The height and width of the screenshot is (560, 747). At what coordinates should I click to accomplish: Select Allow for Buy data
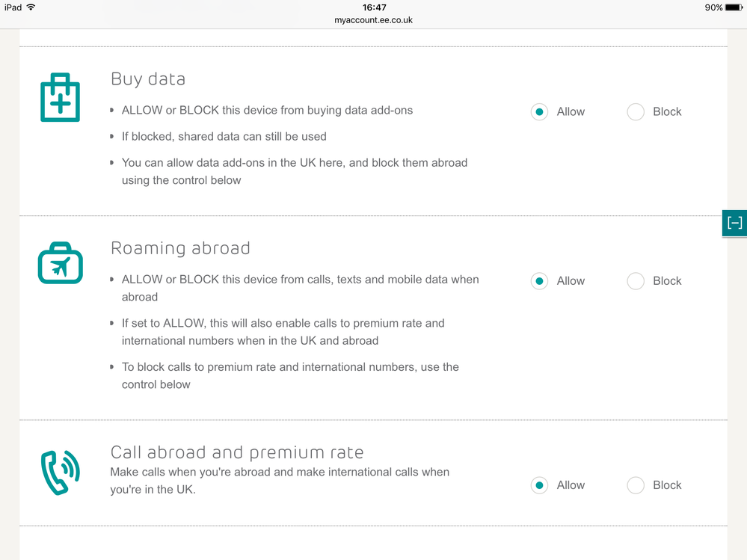click(539, 112)
